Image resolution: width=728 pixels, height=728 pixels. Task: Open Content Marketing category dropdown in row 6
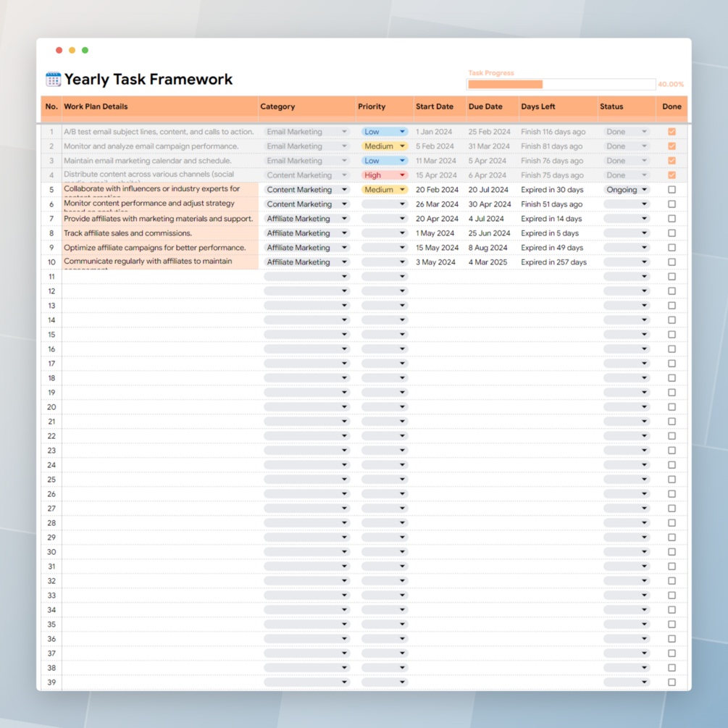(307, 204)
